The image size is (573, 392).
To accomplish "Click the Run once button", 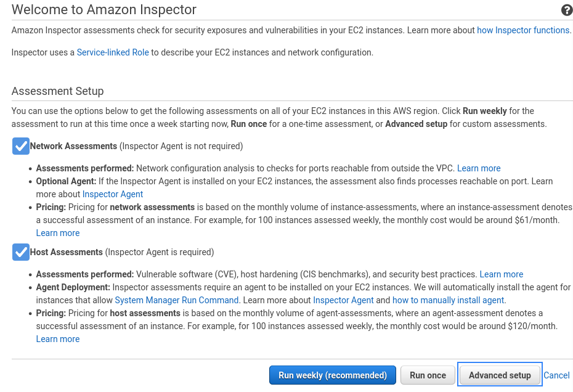I will (x=428, y=375).
